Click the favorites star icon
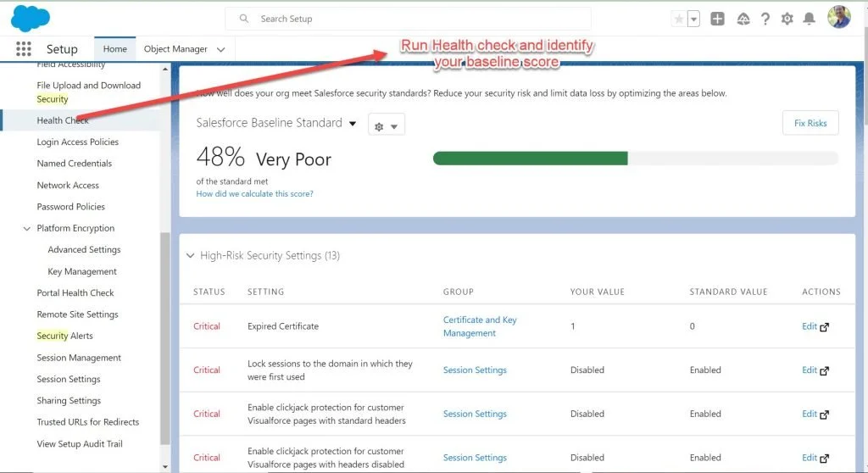 pos(679,19)
